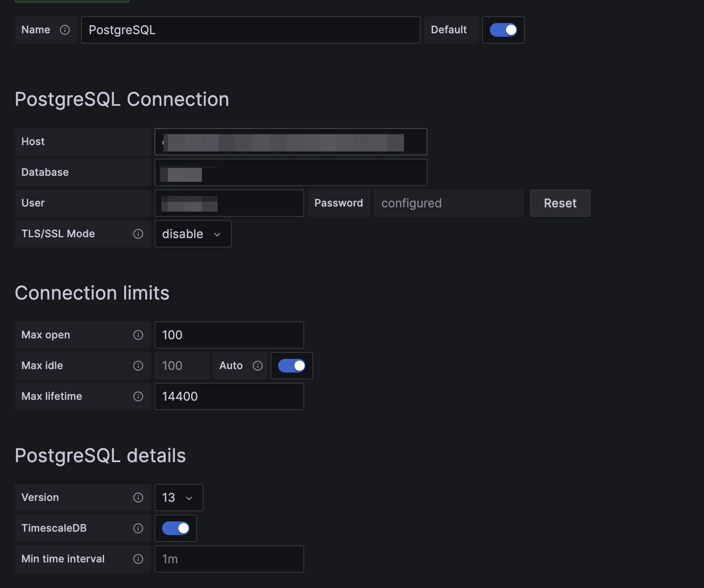Click the Default label
The height and width of the screenshot is (588, 704).
pyautogui.click(x=449, y=30)
